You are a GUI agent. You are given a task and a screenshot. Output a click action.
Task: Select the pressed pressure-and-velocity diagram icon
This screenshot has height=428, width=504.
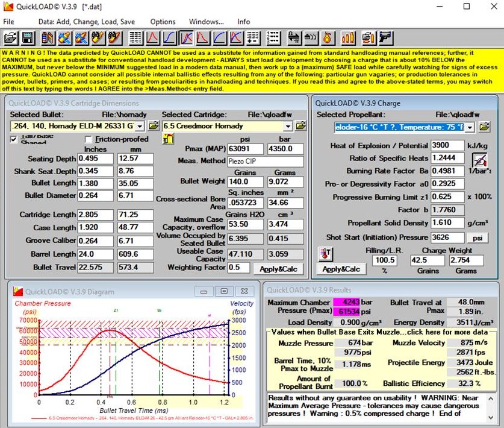[x=186, y=38]
